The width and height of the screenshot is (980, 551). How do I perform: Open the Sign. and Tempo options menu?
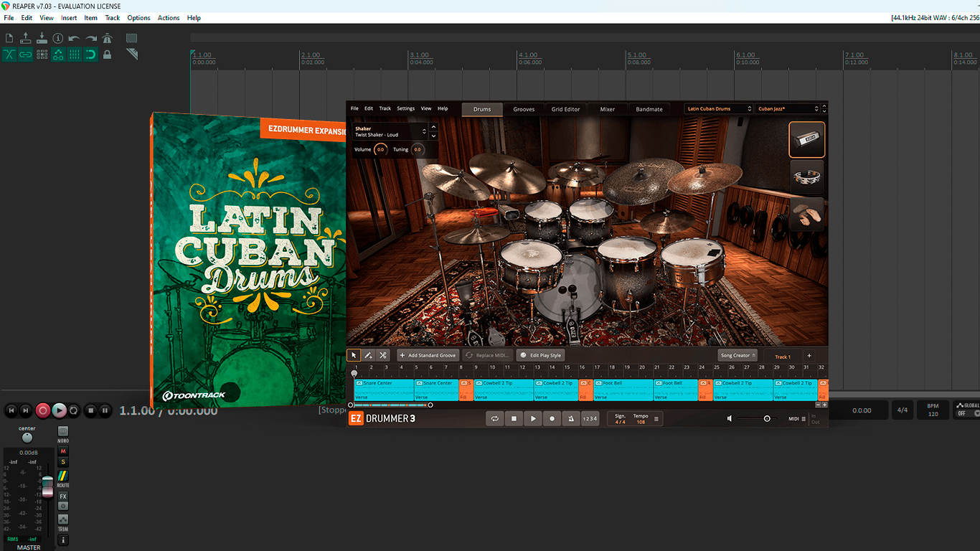coord(656,419)
